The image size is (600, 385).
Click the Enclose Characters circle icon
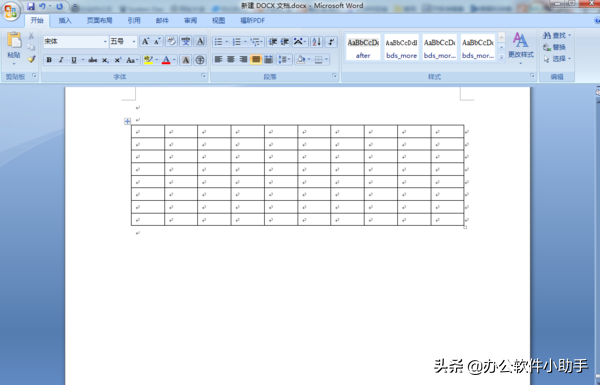(200, 60)
